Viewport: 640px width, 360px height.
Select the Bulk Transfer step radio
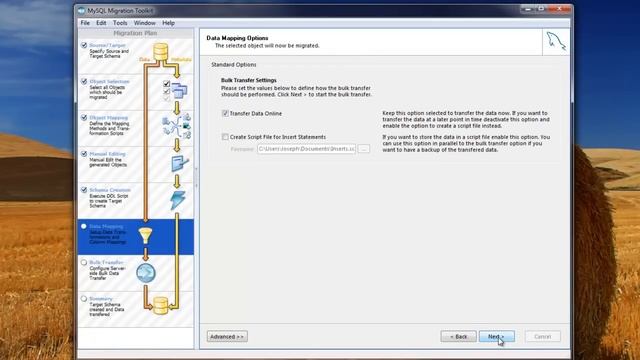tap(84, 262)
